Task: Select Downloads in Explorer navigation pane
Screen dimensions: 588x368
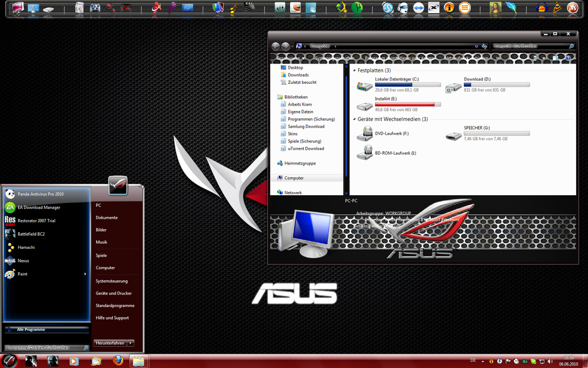Action: (298, 75)
